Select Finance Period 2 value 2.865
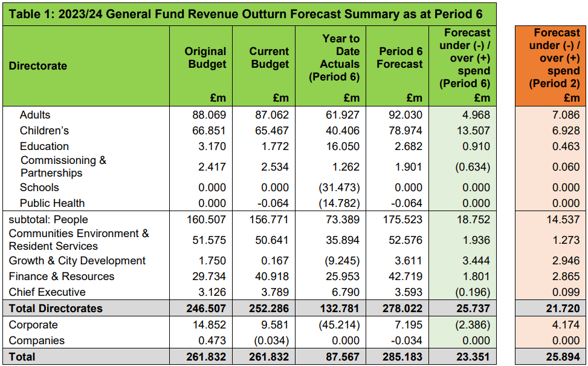The width and height of the screenshot is (588, 366). point(566,276)
